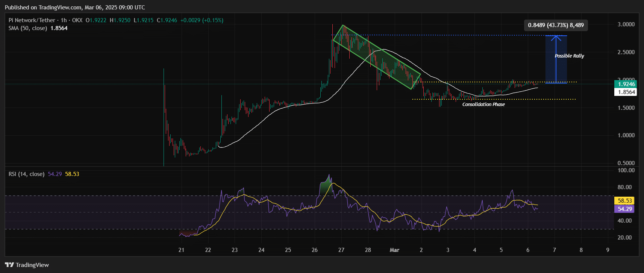644x273 pixels.
Task: Click the Pi Network/Tether symbol title
Action: click(x=32, y=20)
